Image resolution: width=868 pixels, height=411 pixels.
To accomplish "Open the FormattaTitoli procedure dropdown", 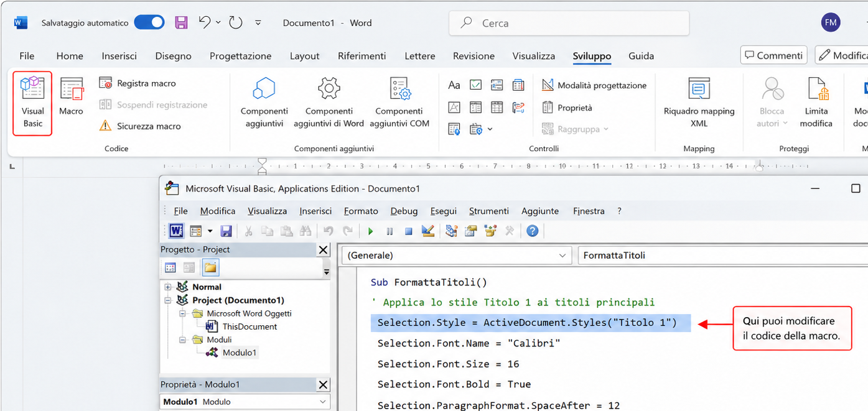I will coord(722,256).
